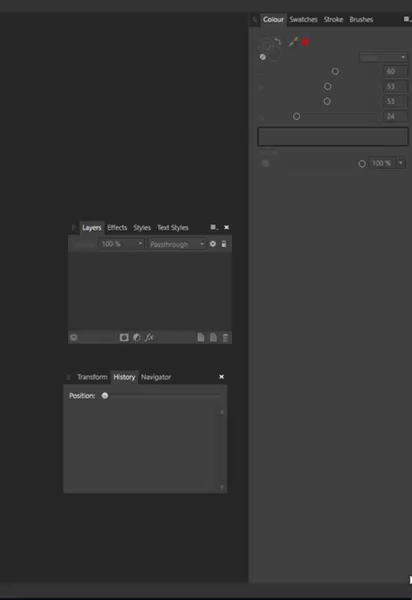Open Colour panel preferences menu
Screen dimensions: 412x600
point(407,19)
